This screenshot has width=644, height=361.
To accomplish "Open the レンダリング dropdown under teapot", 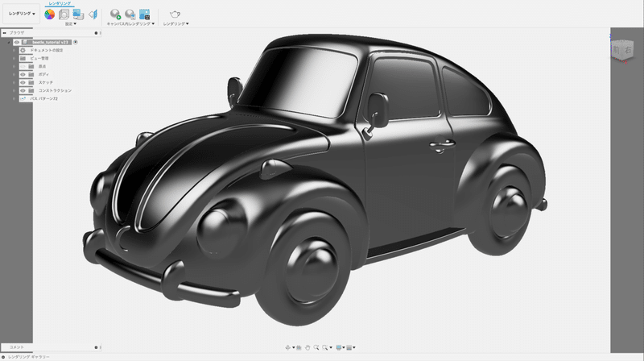I will tap(175, 24).
